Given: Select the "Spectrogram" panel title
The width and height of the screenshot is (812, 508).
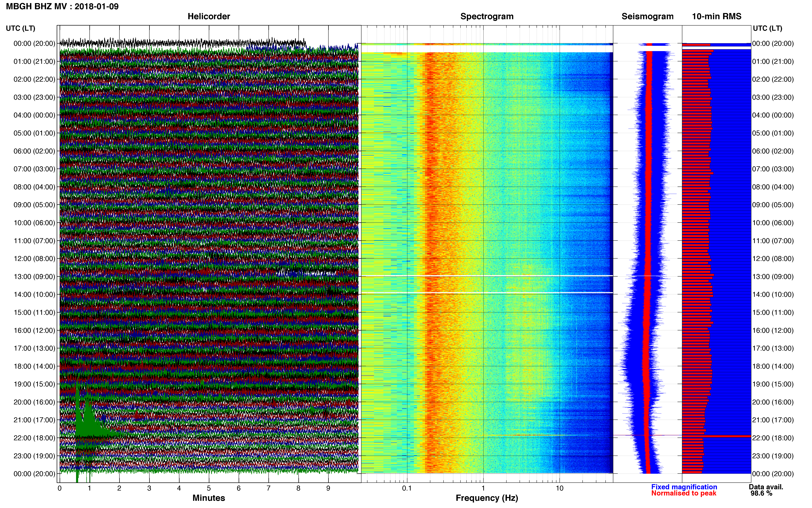Looking at the screenshot, I should tap(487, 16).
